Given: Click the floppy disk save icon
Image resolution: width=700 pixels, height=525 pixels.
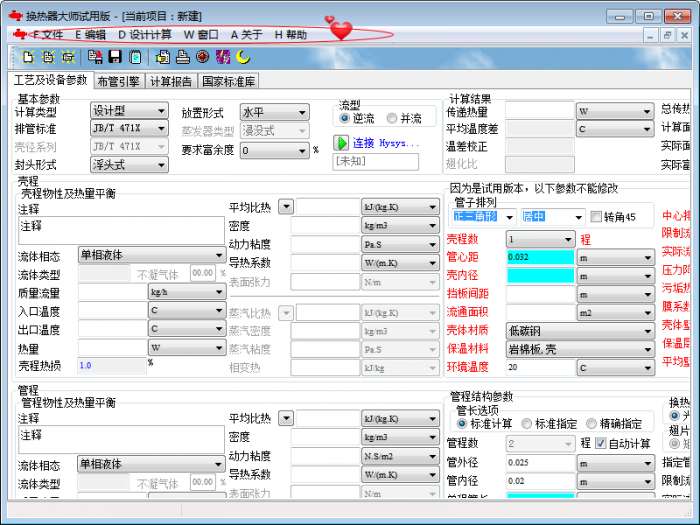Looking at the screenshot, I should [118, 57].
